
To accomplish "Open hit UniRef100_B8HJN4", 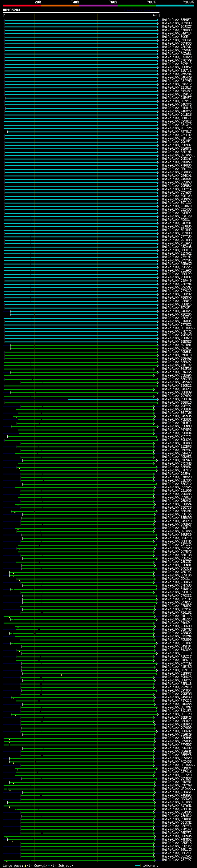I will click(x=176, y=511).
